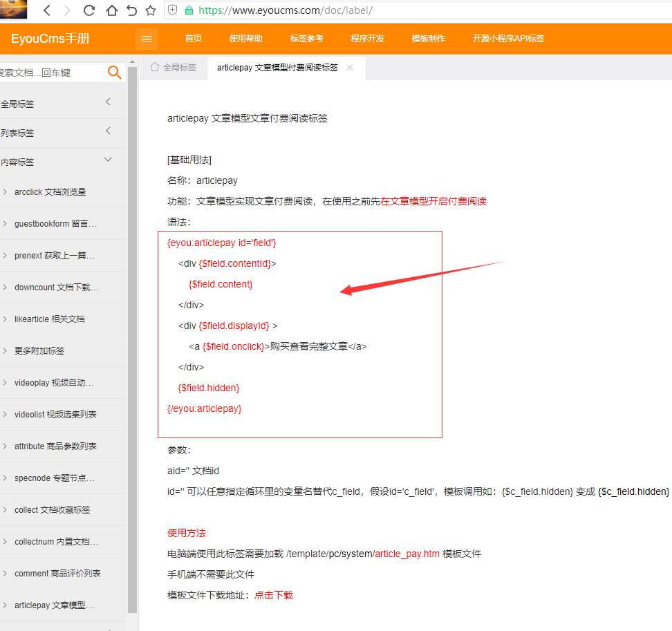Open 使用帮助 menu item
The height and width of the screenshot is (631, 672).
click(245, 39)
